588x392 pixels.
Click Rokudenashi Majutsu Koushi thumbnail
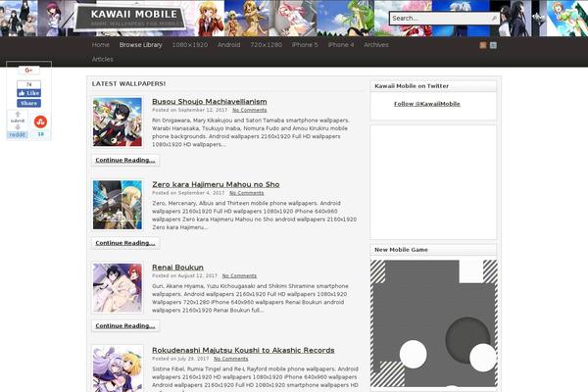click(118, 369)
